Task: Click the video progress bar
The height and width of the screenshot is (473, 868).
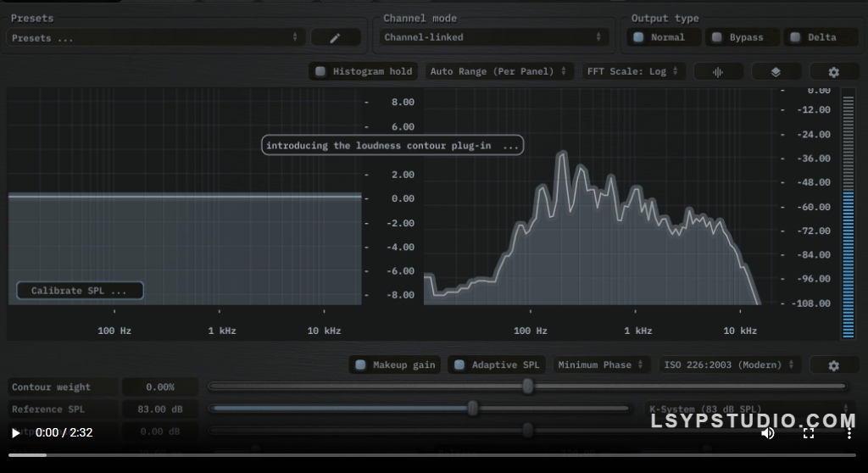Action: pyautogui.click(x=432, y=455)
